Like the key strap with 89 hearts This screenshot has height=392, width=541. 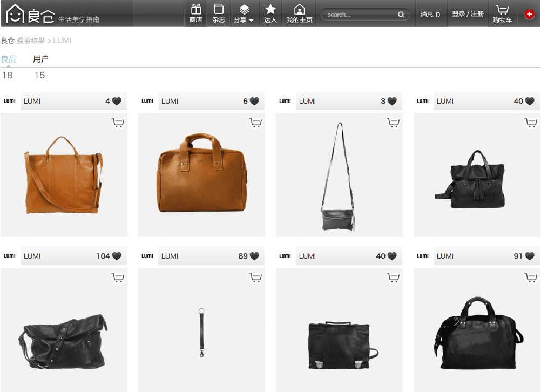[x=254, y=256]
